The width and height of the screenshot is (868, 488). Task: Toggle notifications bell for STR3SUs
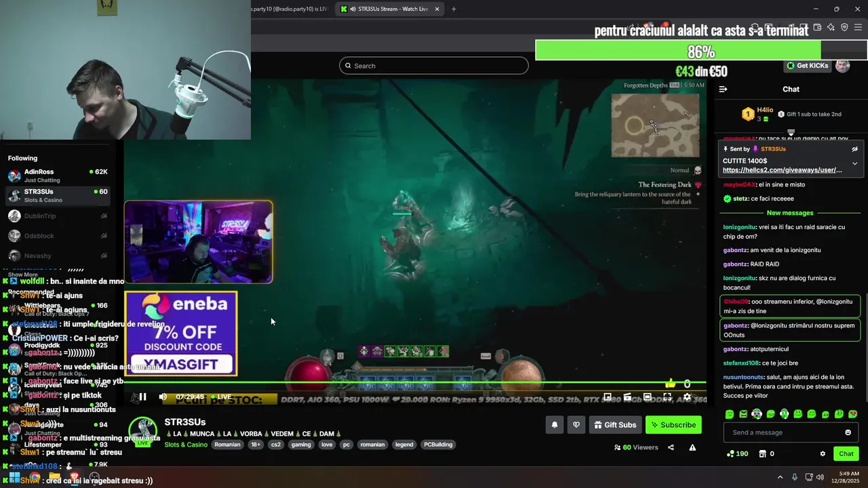click(555, 425)
